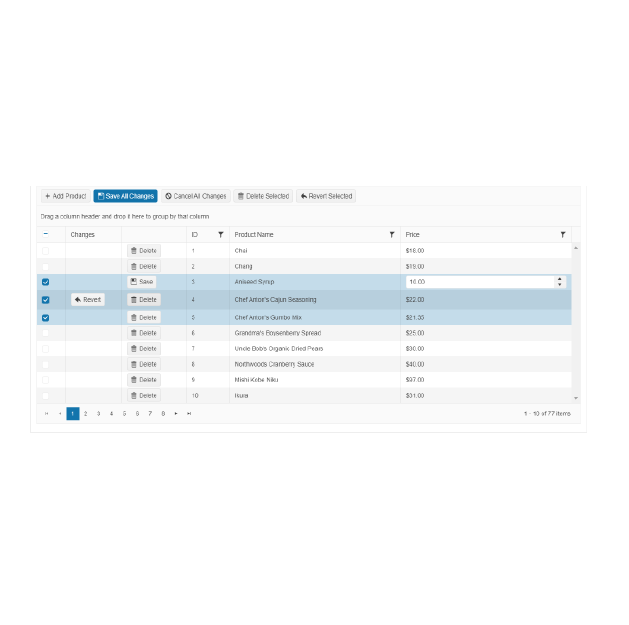Screen dimensions: 629x625
Task: Click the $19.00 price cell for Chang
Action: click(x=486, y=266)
